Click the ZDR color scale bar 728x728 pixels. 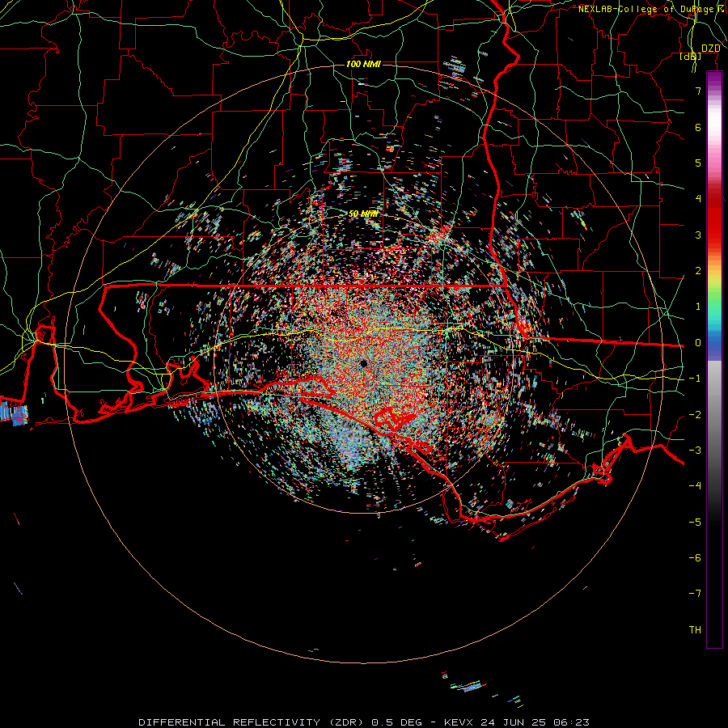714,360
